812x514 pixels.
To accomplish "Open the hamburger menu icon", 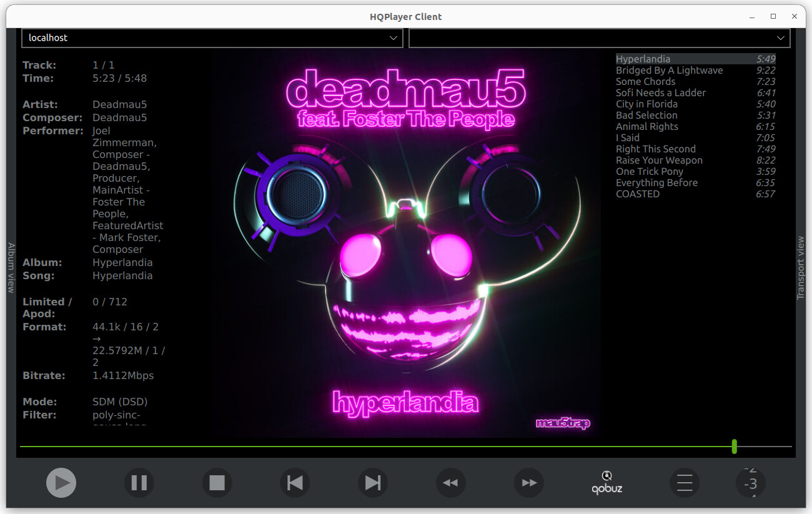I will tap(685, 483).
